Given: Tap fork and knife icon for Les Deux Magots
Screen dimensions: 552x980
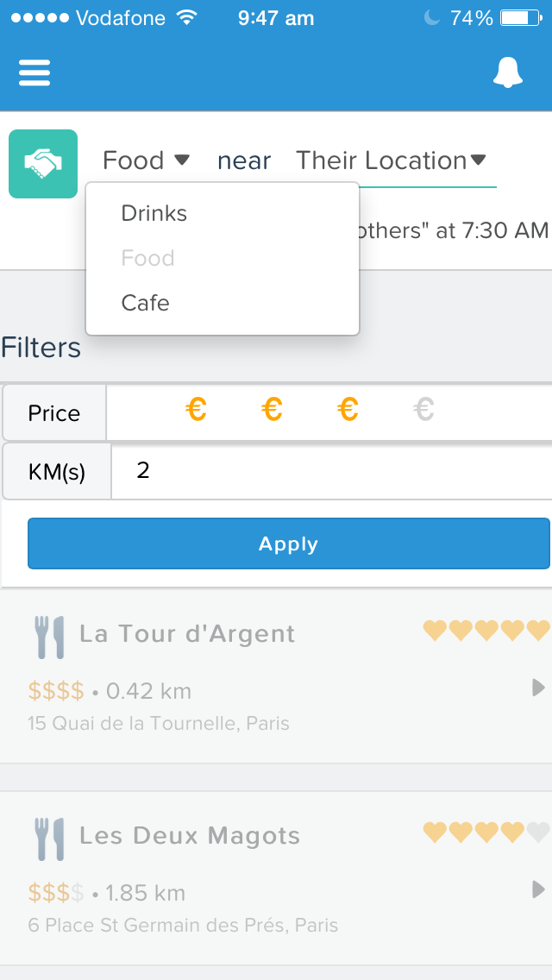Looking at the screenshot, I should click(49, 839).
